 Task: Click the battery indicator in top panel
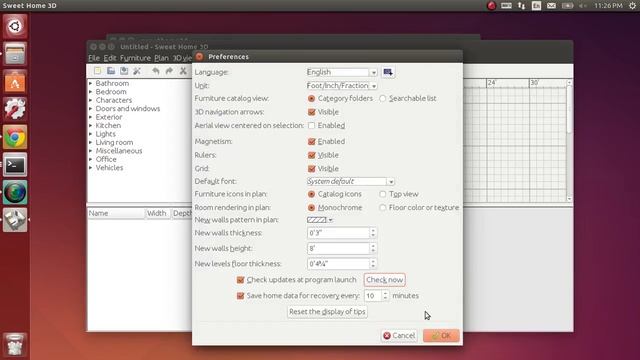click(567, 6)
